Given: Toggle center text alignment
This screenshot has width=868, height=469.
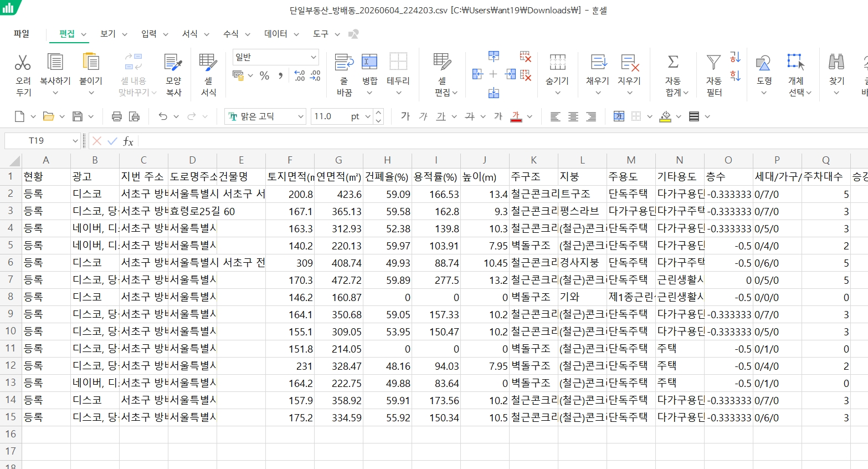Looking at the screenshot, I should tap(573, 116).
